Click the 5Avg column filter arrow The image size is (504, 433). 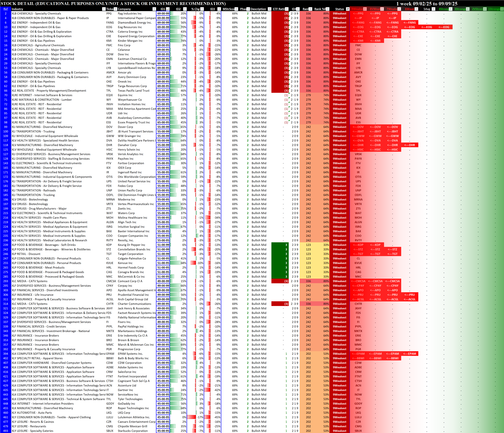[x=433, y=9]
